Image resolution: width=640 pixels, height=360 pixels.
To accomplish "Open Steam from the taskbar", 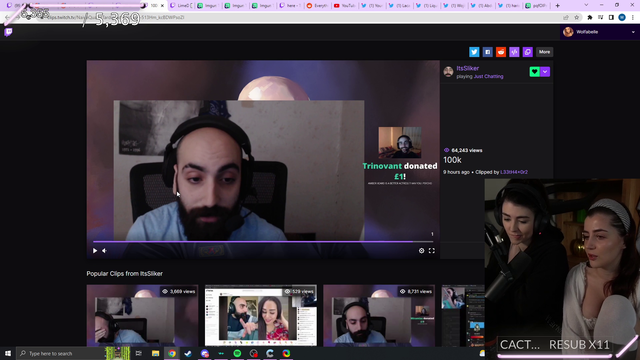I will click(x=188, y=353).
